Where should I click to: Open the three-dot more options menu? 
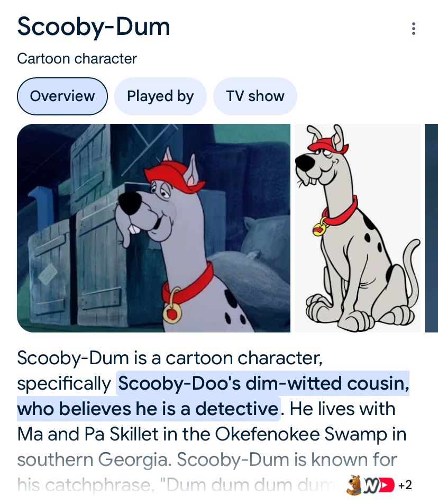pos(413,29)
